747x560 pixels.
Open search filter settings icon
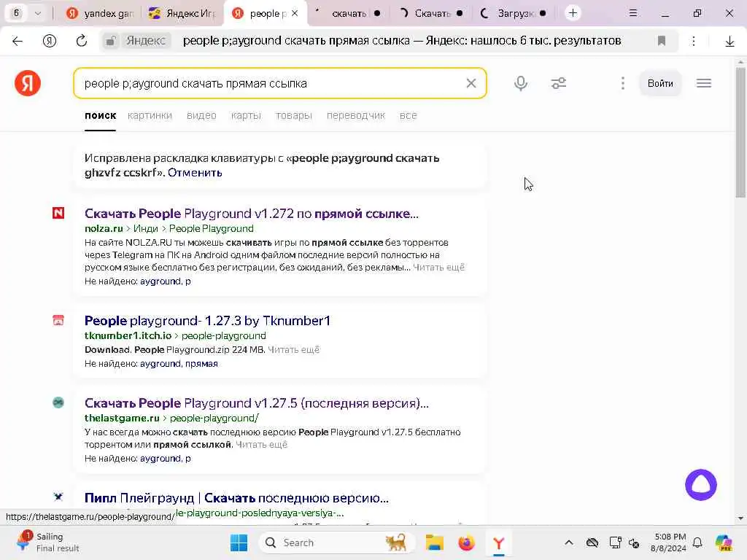(558, 83)
